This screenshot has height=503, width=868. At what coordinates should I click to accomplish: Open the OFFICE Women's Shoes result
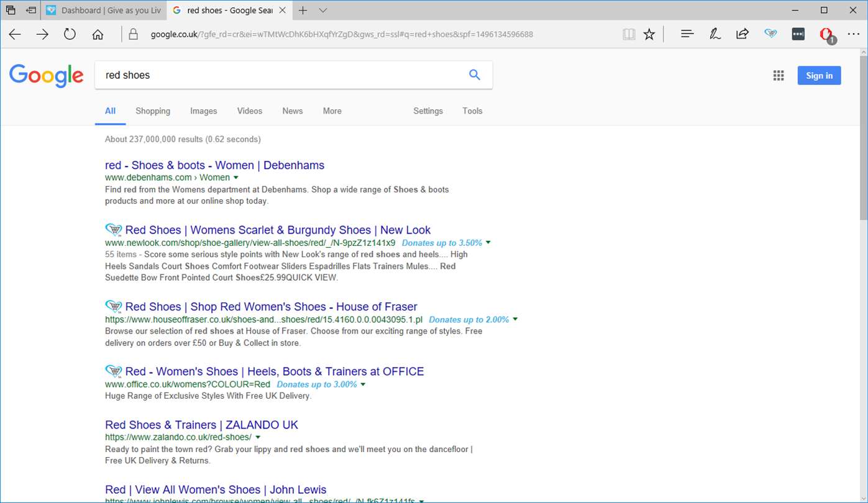275,371
